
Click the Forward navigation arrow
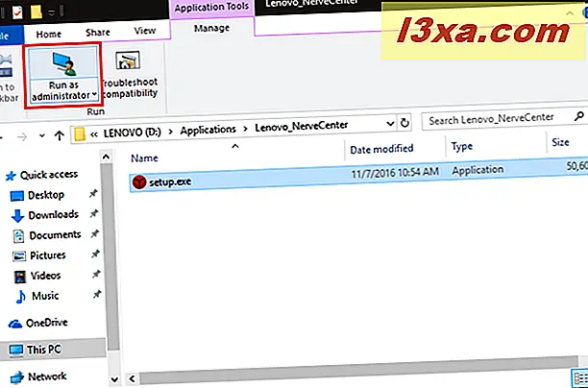22,136
